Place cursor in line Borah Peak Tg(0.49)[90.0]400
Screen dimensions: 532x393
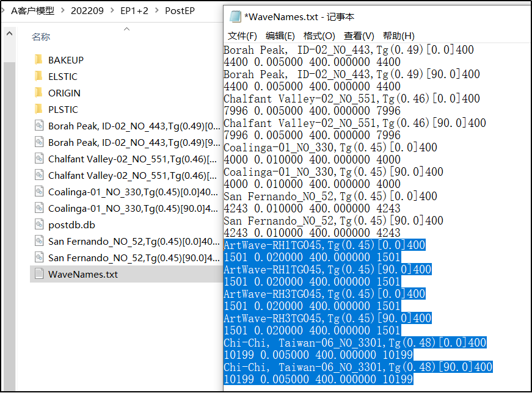coord(351,74)
